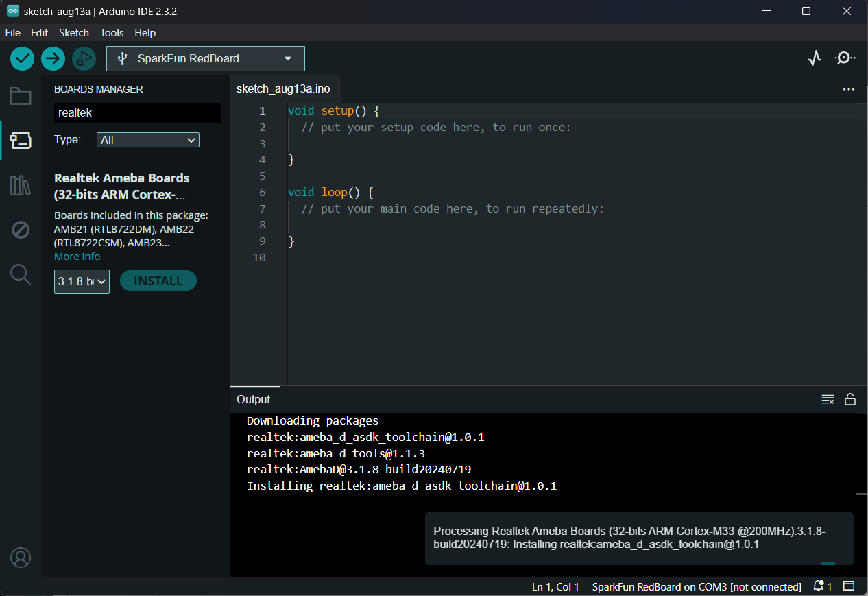This screenshot has width=868, height=596.
Task: Open the Sketch menu
Action: pos(74,33)
